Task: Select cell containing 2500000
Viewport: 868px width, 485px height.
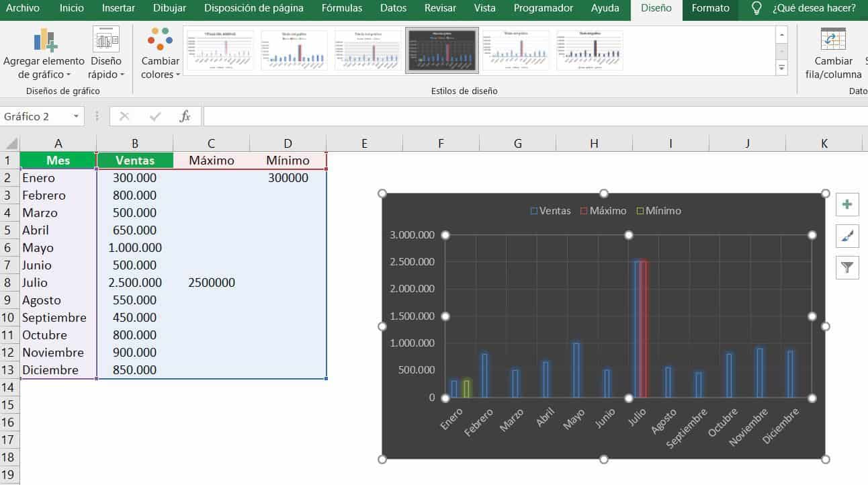Action: pos(212,283)
